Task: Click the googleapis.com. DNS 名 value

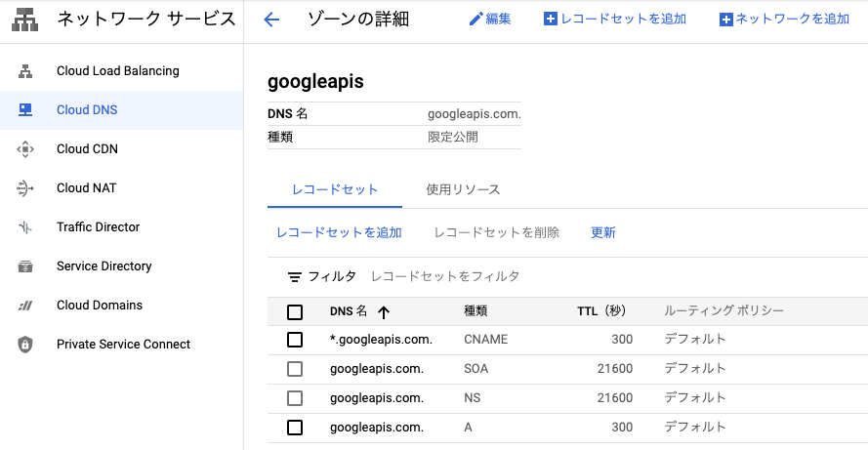Action: [475, 114]
